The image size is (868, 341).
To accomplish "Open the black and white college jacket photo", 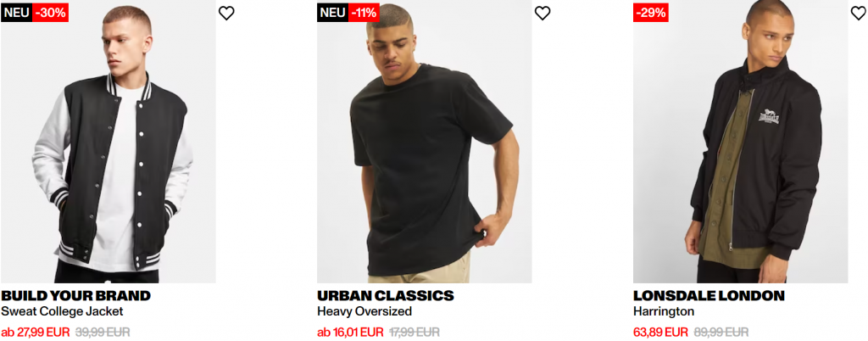I will 108,142.
